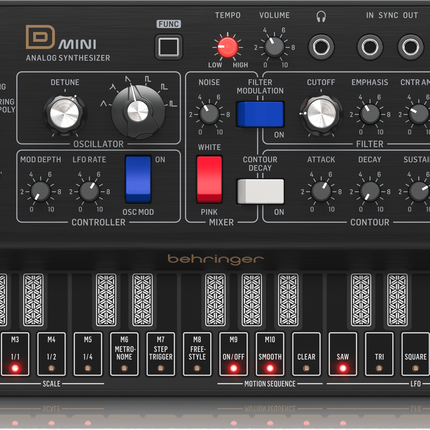Tap the patterned black key above M4
This screenshot has height=430, width=430.
(x=33, y=300)
